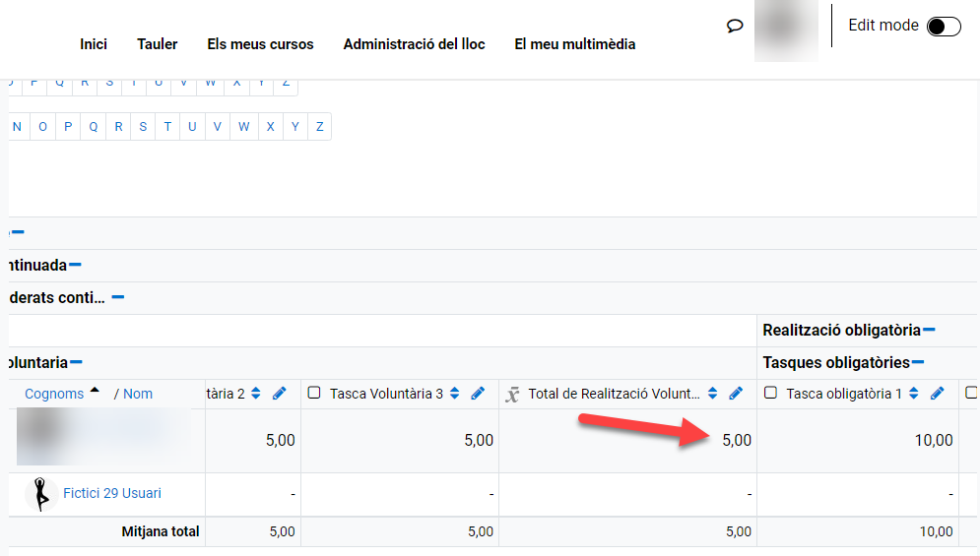Check the Tasca obligatòria 1 checkbox
This screenshot has width=980, height=556.
771,394
